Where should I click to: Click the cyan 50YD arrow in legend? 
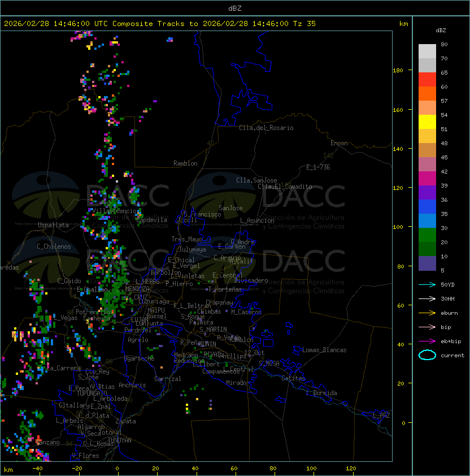pos(427,284)
